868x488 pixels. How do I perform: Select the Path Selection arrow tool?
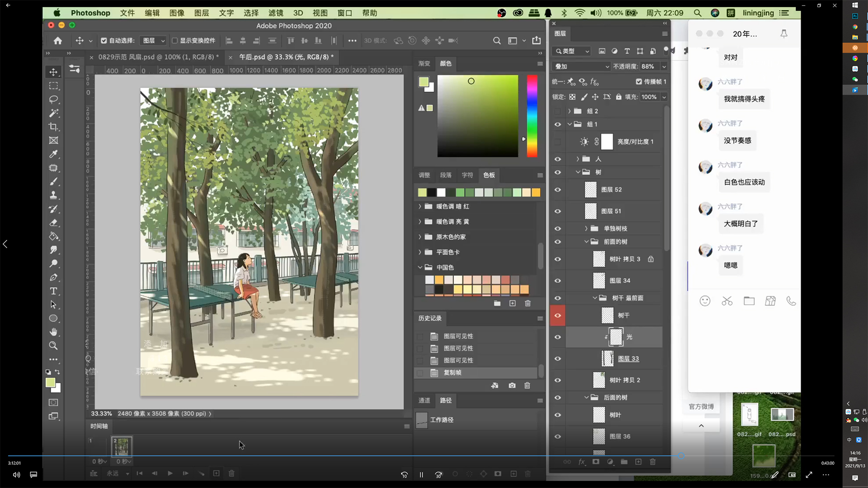tap(53, 305)
